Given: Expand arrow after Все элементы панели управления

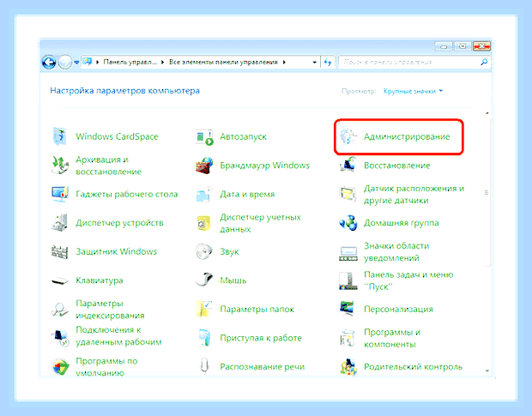Looking at the screenshot, I should [x=284, y=62].
